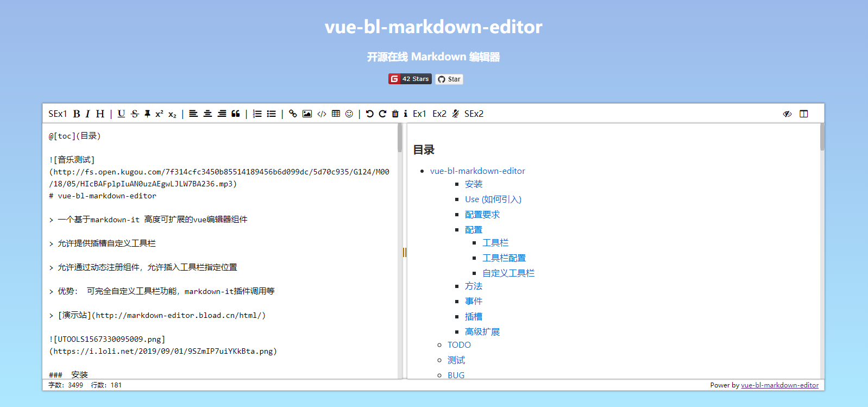Go to the 插槽 section

click(474, 317)
